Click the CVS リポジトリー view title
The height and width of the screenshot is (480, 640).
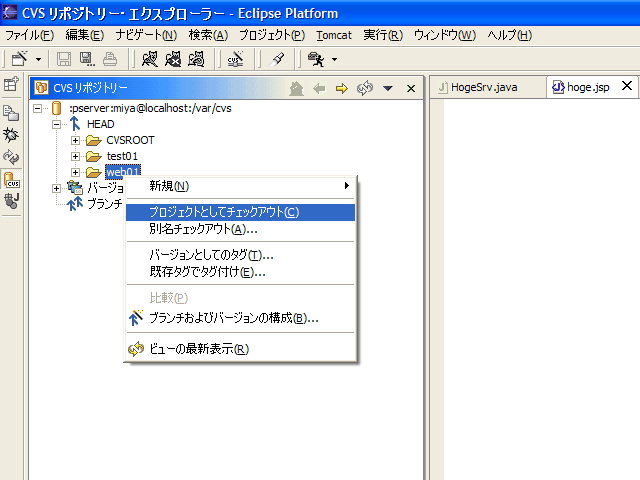tap(90, 88)
